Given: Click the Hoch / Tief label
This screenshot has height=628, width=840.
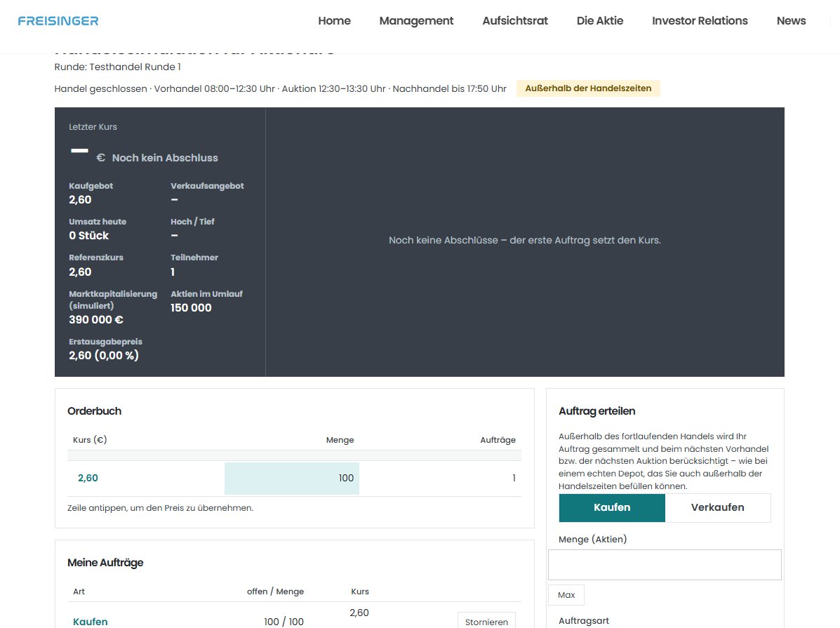Looking at the screenshot, I should pos(192,222).
